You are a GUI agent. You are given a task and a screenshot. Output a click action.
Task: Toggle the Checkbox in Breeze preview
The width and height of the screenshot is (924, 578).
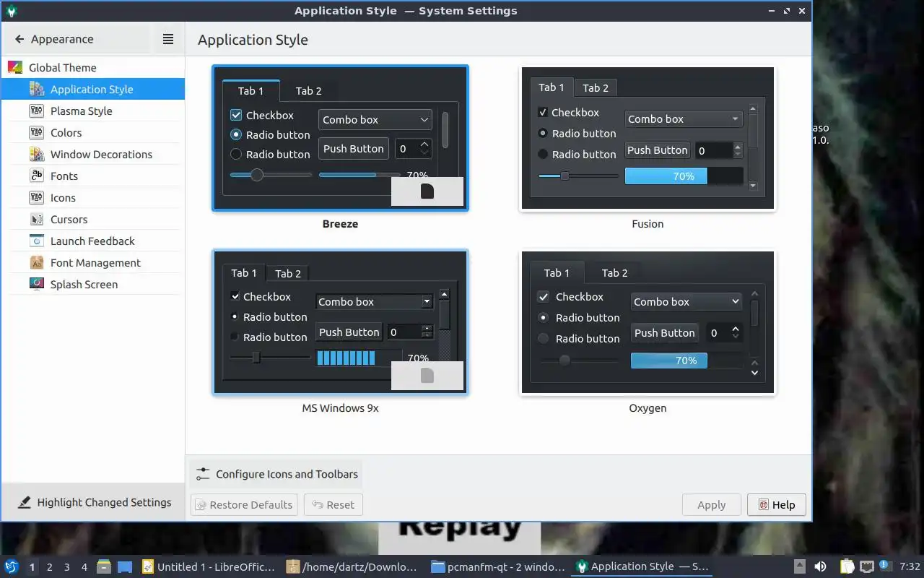point(236,115)
